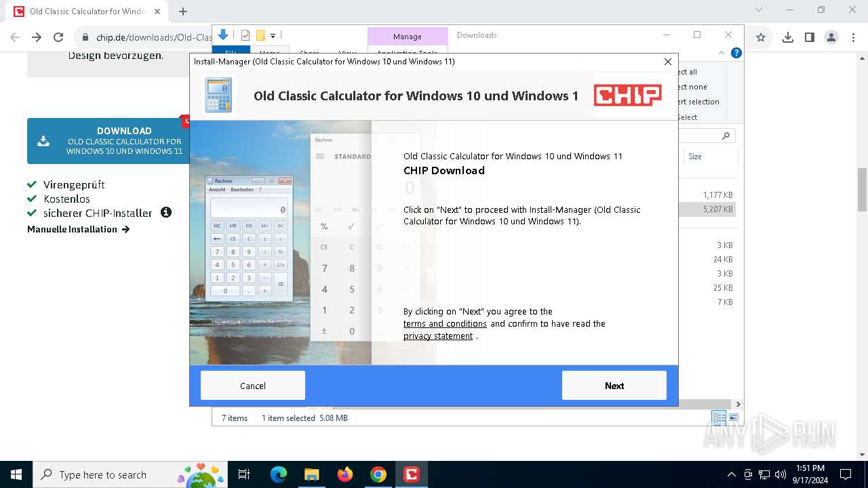
Task: Toggle Chrome side panel icon
Action: 809,37
